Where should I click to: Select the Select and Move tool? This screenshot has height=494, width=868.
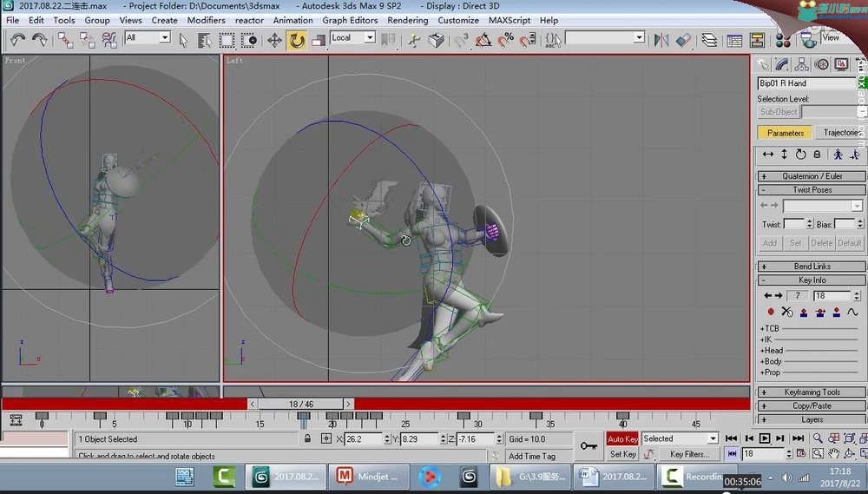(x=274, y=40)
